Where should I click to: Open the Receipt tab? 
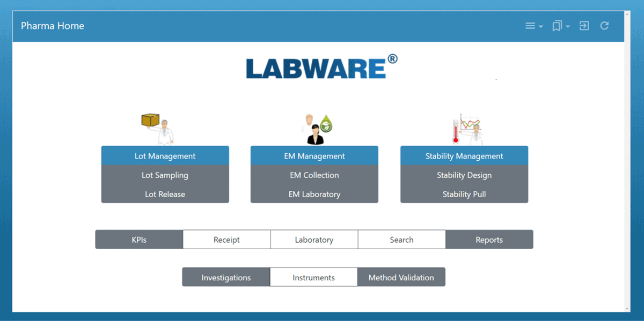tap(226, 240)
